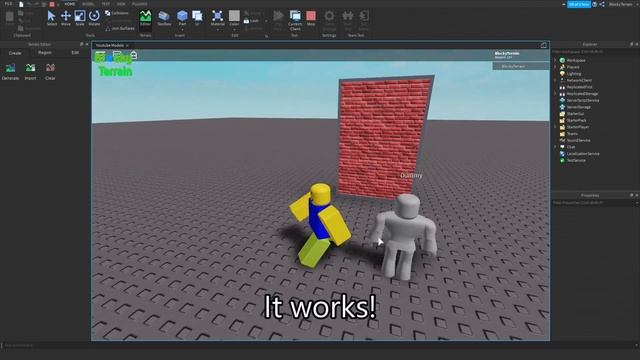Select TestService in Explorer
Image resolution: width=640 pixels, height=360 pixels.
click(576, 160)
